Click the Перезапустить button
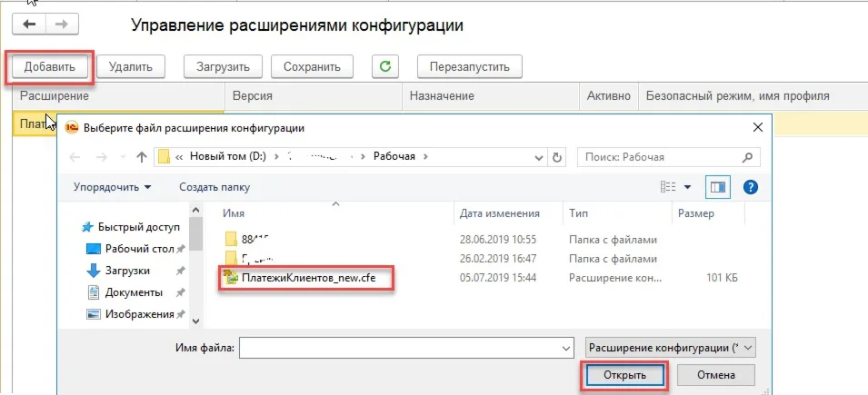The width and height of the screenshot is (868, 395). point(469,67)
